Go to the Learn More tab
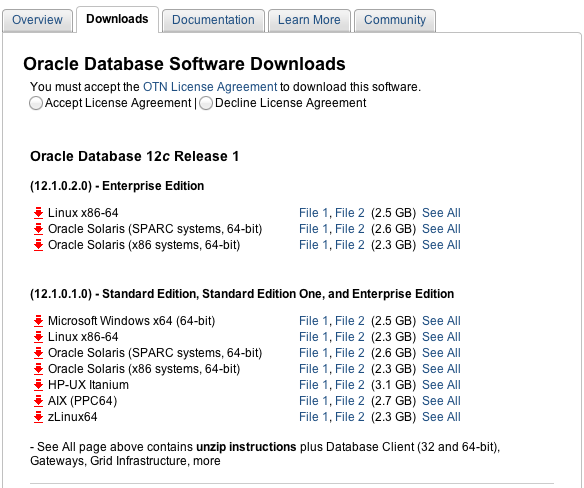 [x=309, y=20]
